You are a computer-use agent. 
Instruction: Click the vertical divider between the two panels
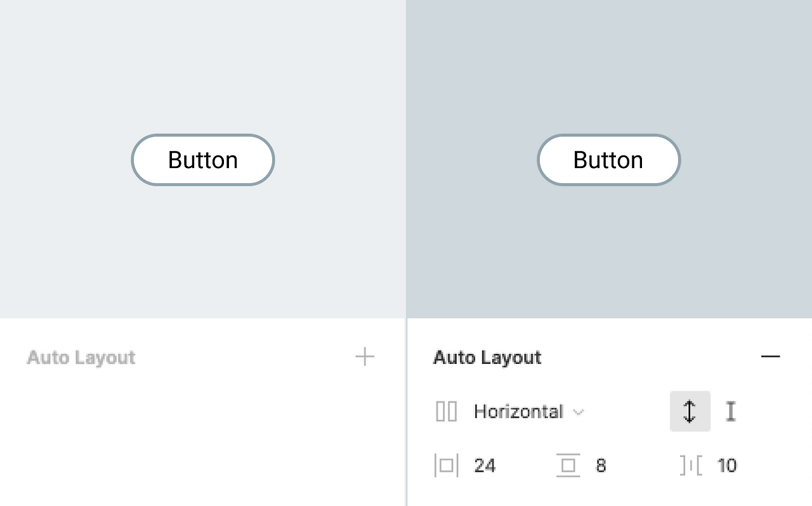pyautogui.click(x=407, y=412)
